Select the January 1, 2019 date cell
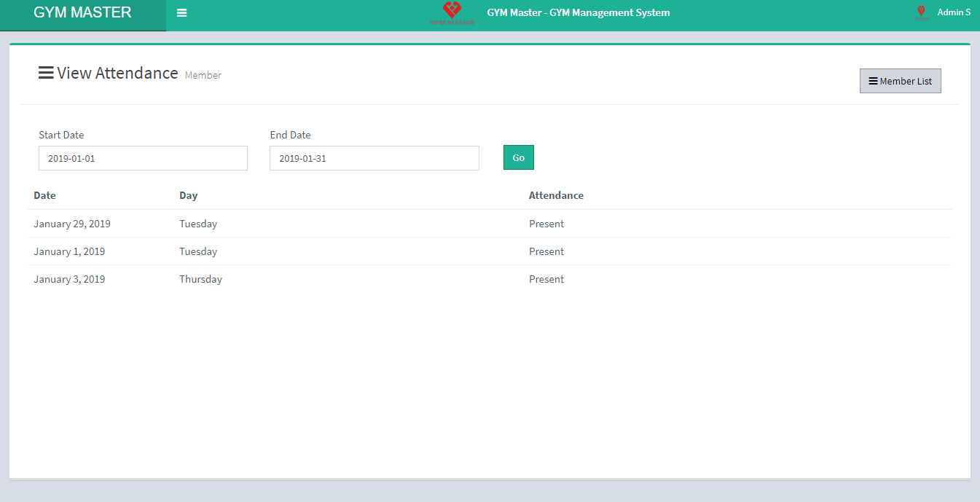The width and height of the screenshot is (980, 502). [x=69, y=251]
